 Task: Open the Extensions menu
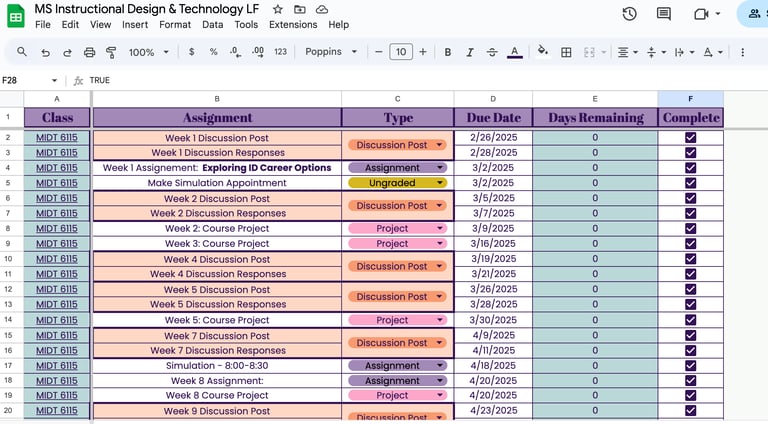293,24
